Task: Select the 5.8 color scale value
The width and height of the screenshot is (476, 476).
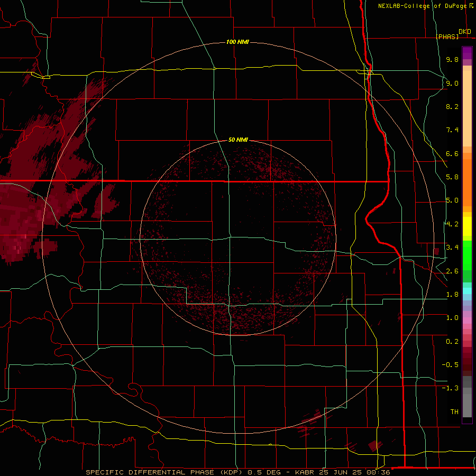Action: (x=452, y=177)
